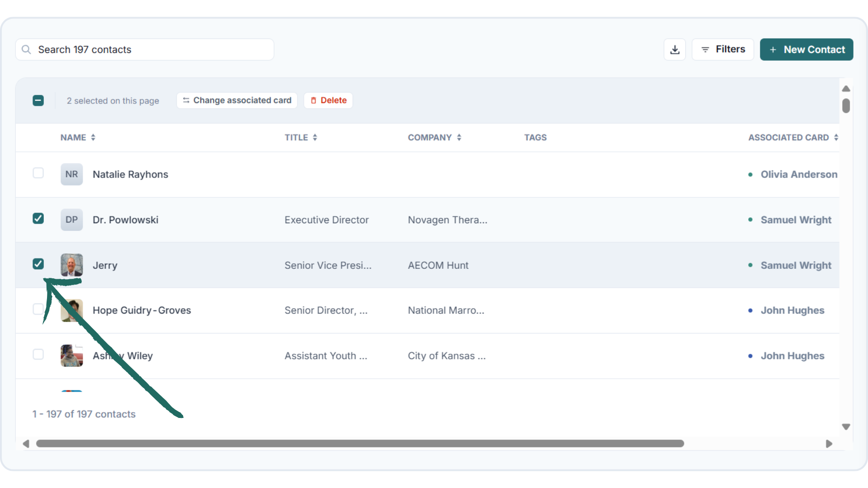Click the horizontal scrollbar thumb
This screenshot has width=868, height=488.
(x=360, y=444)
